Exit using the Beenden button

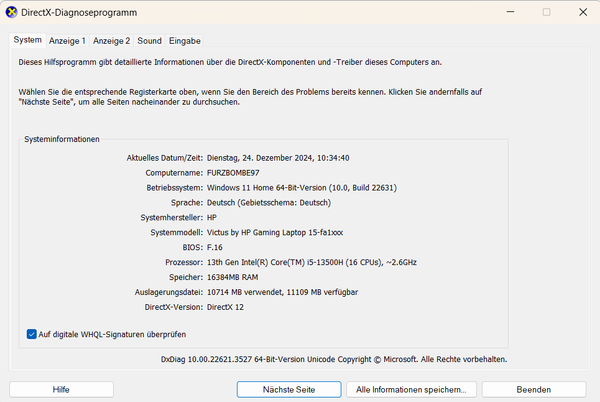[533, 389]
